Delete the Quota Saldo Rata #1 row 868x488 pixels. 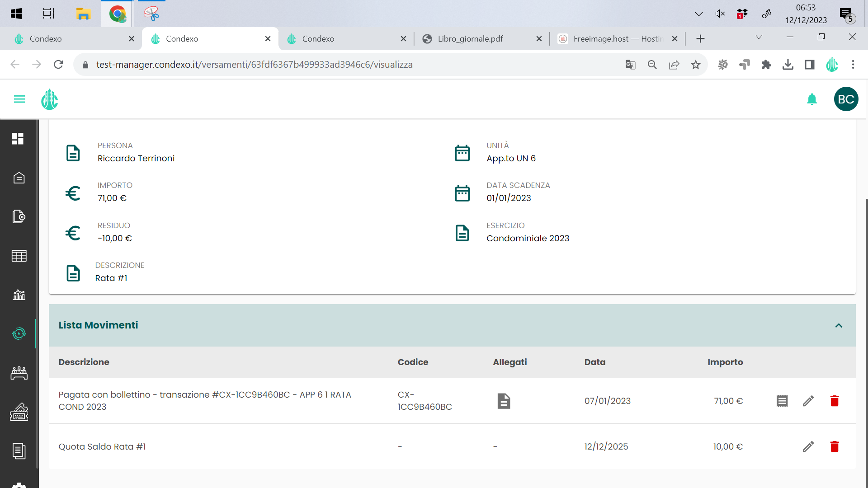835,446
